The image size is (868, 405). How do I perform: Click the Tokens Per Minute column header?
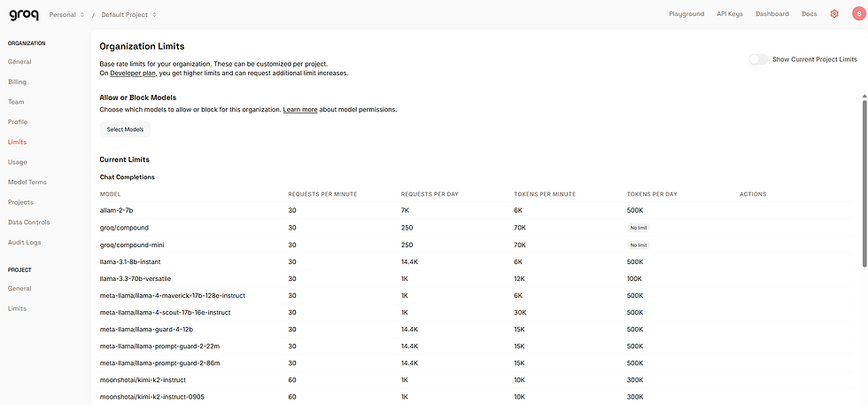pos(545,194)
